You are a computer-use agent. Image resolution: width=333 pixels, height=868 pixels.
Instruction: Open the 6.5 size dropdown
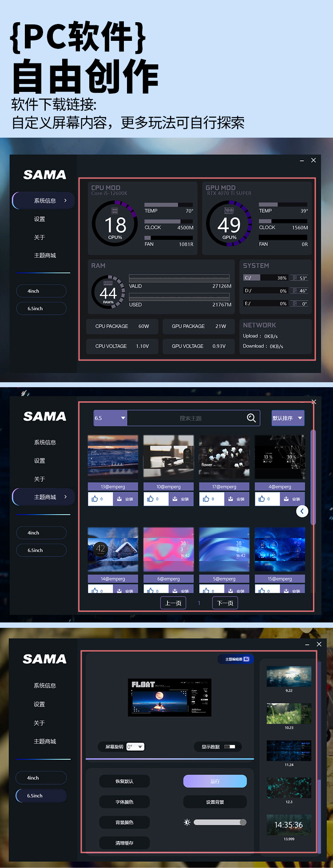point(110,418)
